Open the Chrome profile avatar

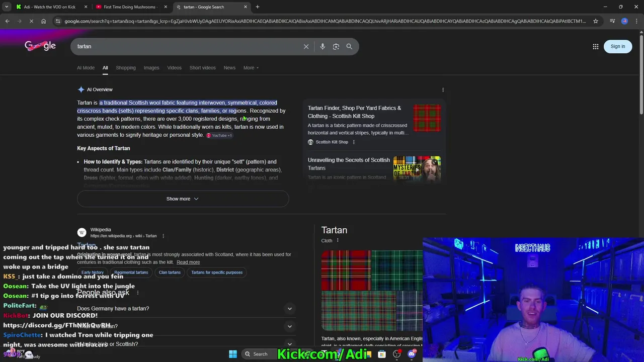624,21
